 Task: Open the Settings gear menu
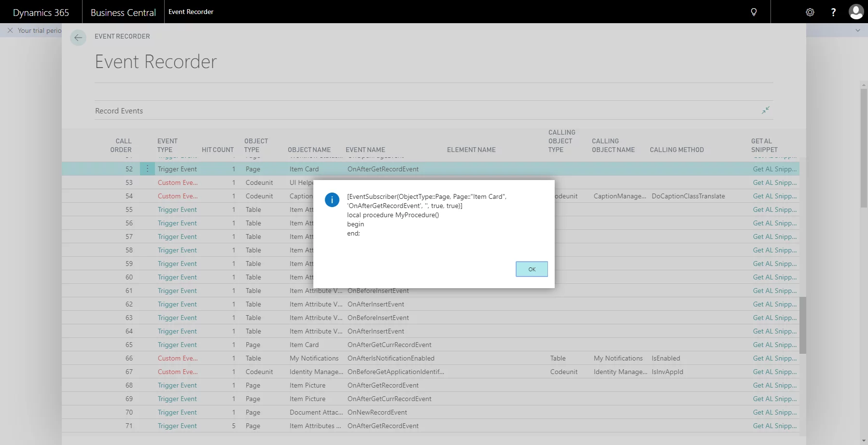coord(810,12)
